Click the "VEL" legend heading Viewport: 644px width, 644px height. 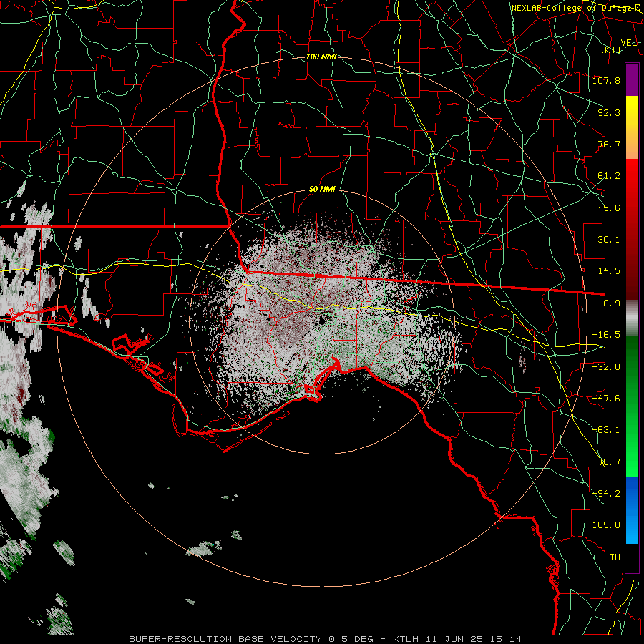pos(628,43)
